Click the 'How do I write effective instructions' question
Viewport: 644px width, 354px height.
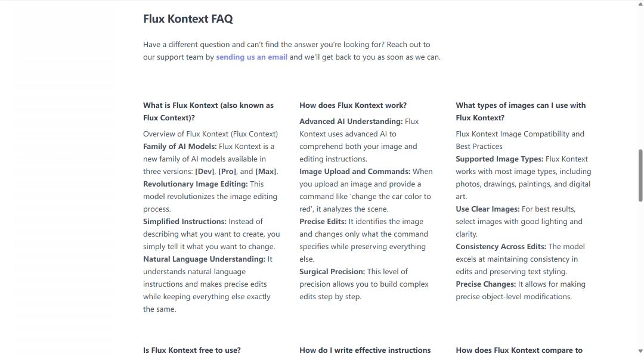(x=365, y=350)
